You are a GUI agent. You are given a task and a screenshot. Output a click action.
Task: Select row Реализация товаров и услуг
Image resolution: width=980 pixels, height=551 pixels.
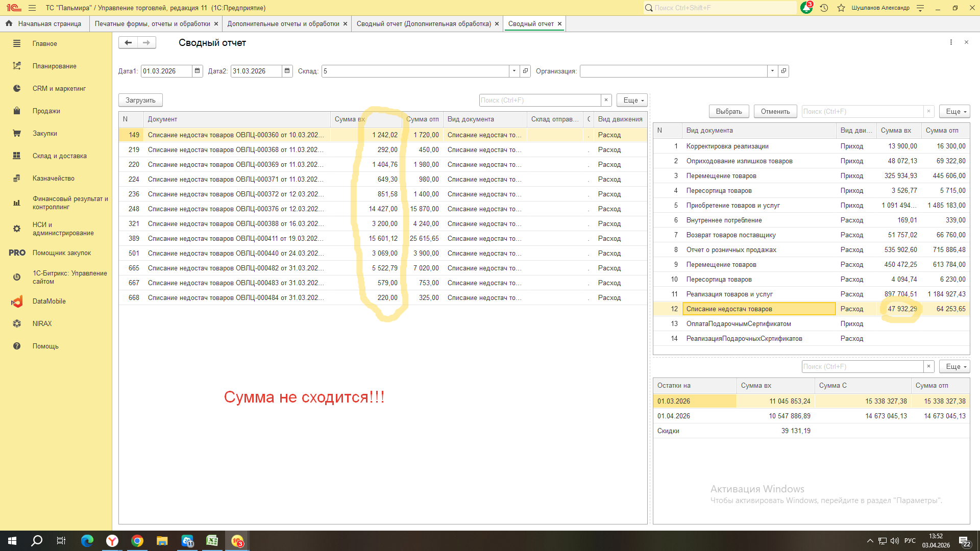729,294
